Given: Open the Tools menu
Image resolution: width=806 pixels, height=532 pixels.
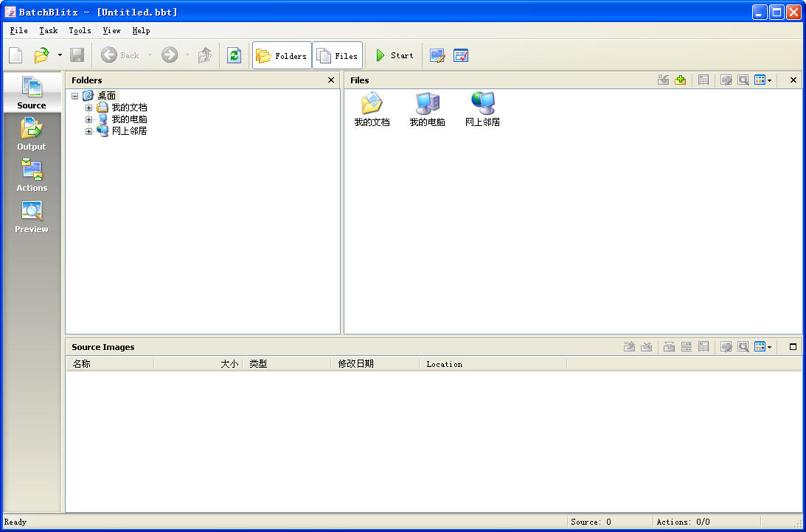Looking at the screenshot, I should [x=80, y=30].
